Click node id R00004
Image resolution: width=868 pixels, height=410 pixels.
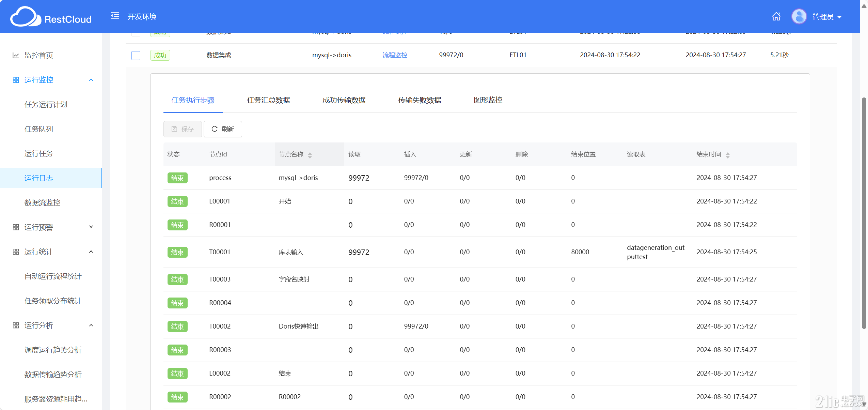220,303
